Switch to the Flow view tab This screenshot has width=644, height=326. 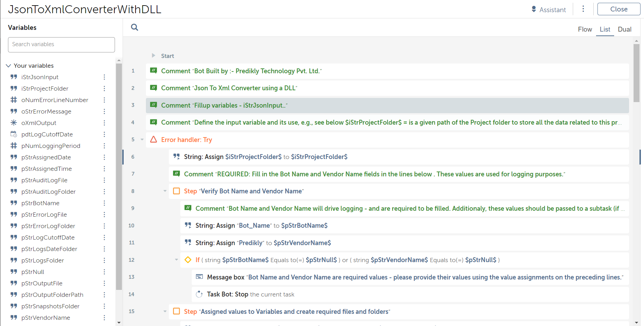[x=585, y=30]
